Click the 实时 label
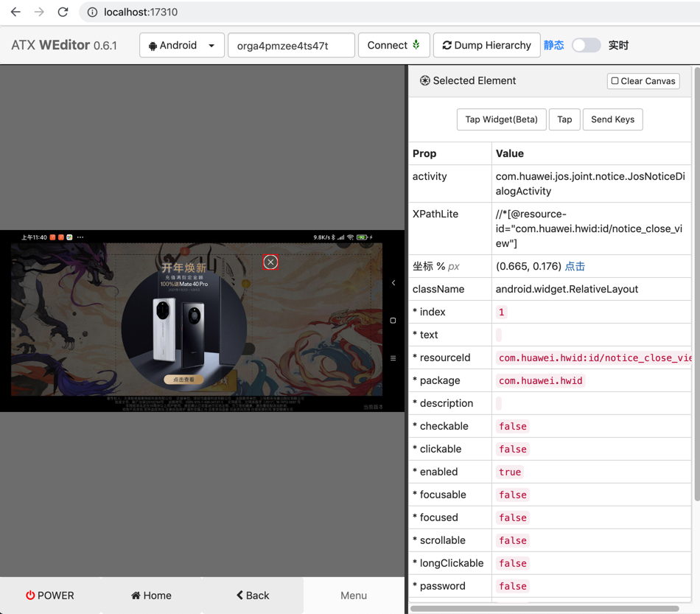 pyautogui.click(x=619, y=45)
